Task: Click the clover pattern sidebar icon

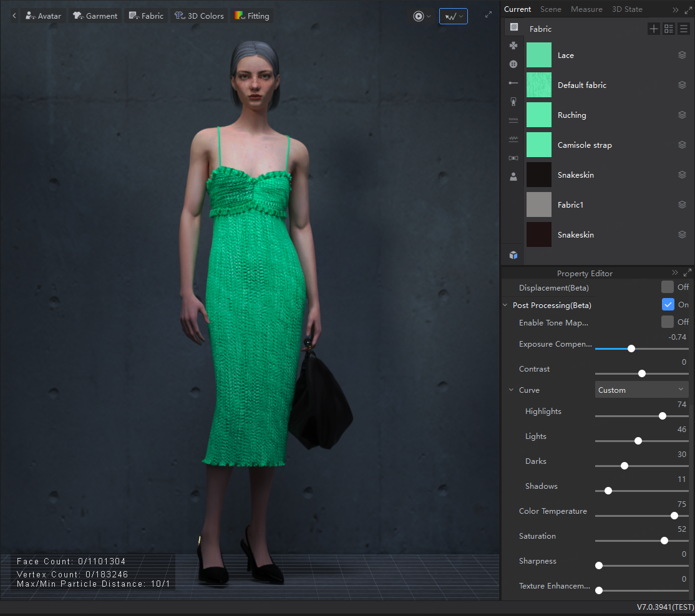Action: pyautogui.click(x=513, y=46)
